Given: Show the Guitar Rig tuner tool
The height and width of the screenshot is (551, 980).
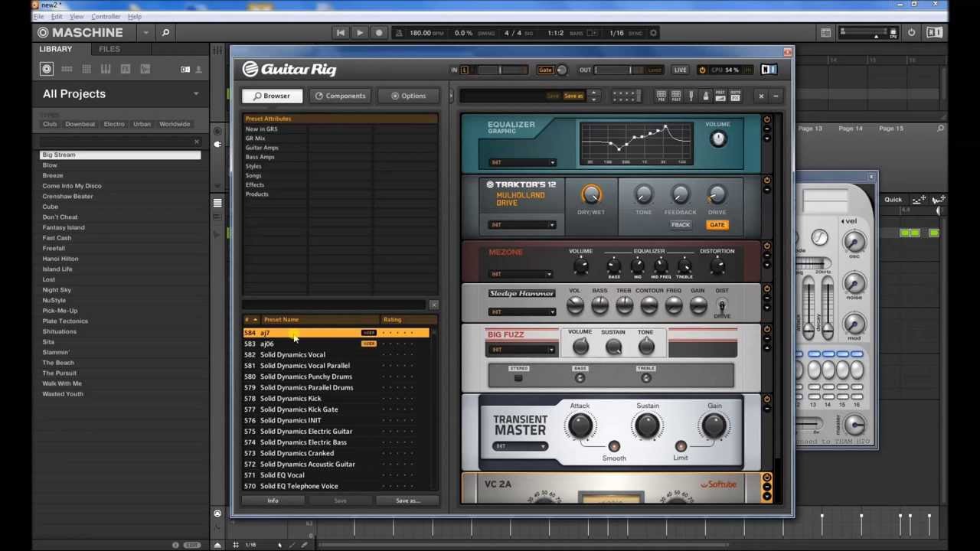Looking at the screenshot, I should click(691, 96).
